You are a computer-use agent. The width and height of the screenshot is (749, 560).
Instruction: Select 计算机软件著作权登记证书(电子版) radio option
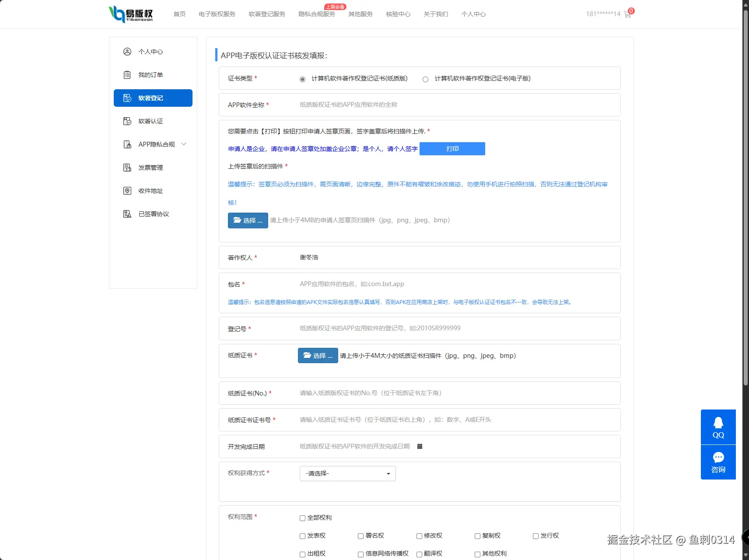click(425, 79)
